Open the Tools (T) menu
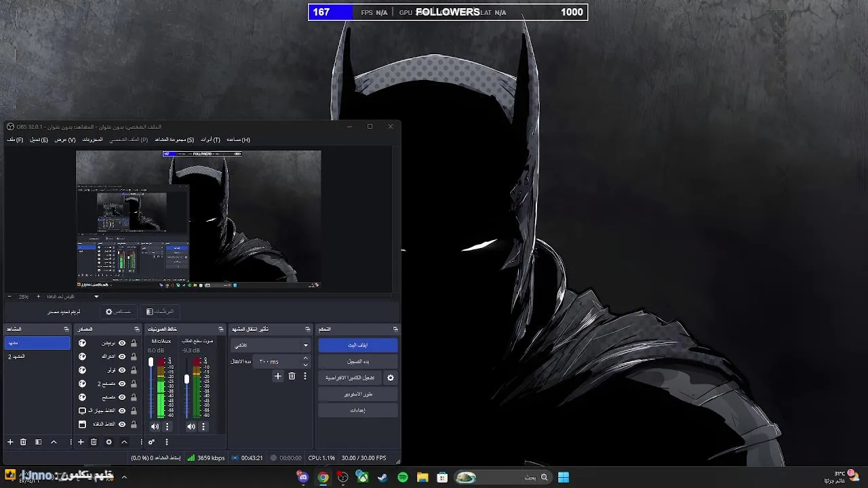 click(x=210, y=140)
